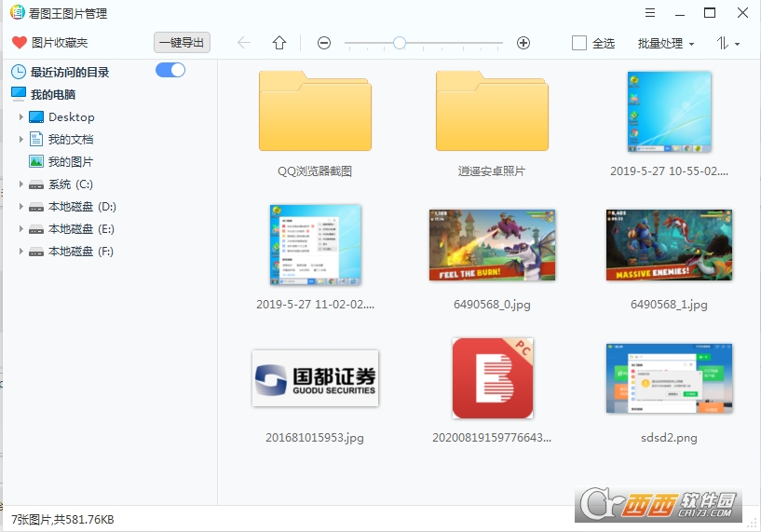This screenshot has height=532, width=761.
Task: Toggle the 最近访问的目录 switch
Action: point(170,71)
